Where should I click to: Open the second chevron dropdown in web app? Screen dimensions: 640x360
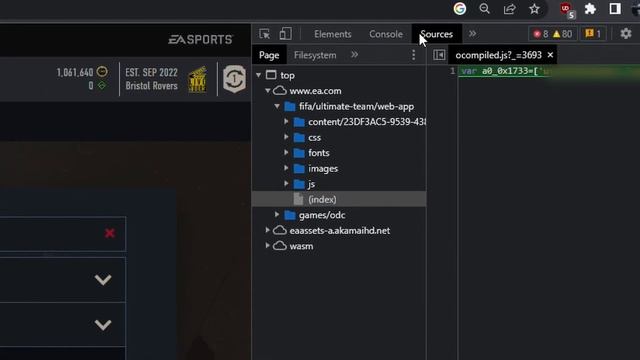coord(103,325)
